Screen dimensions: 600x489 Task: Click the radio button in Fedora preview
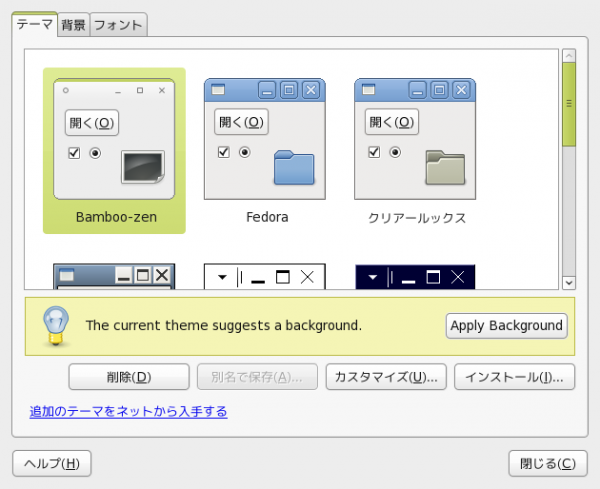coord(245,152)
